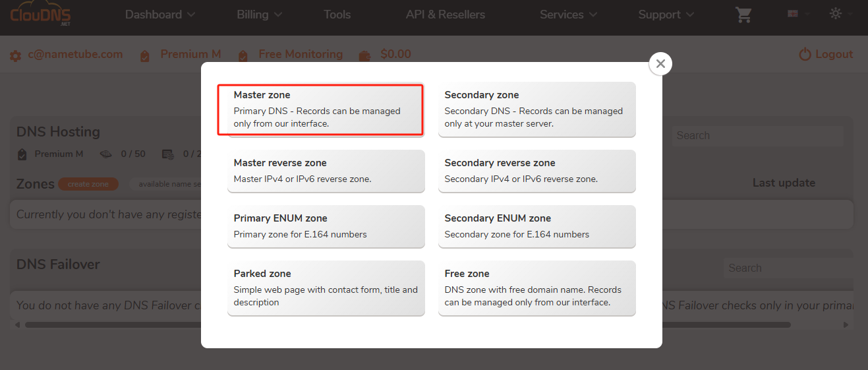Click the Logout link text
This screenshot has height=370, width=868.
834,55
